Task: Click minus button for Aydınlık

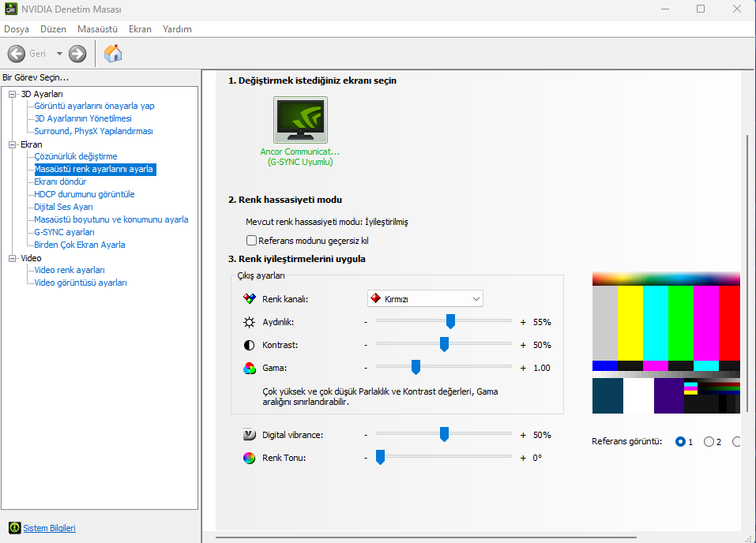Action: pyautogui.click(x=366, y=322)
